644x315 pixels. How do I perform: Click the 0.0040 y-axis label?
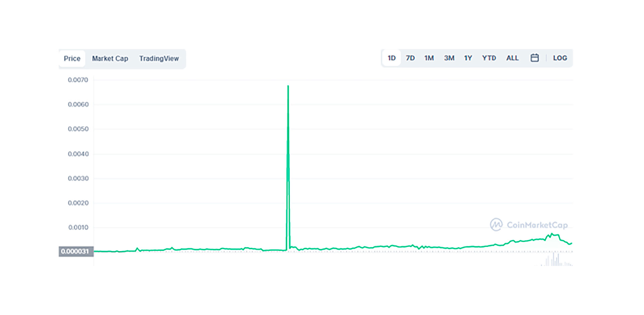(x=78, y=154)
